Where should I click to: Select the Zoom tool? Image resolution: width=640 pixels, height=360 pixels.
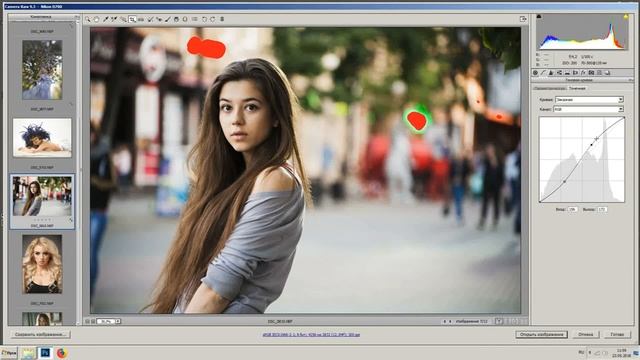[x=88, y=19]
